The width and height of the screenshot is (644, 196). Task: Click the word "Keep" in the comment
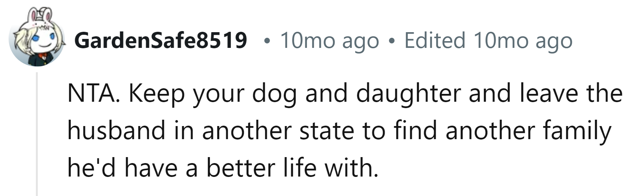[157, 94]
